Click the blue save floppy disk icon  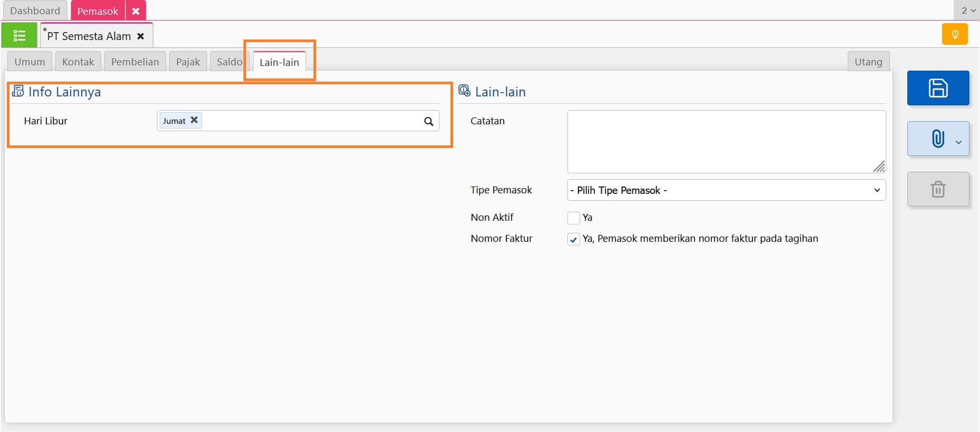[938, 88]
